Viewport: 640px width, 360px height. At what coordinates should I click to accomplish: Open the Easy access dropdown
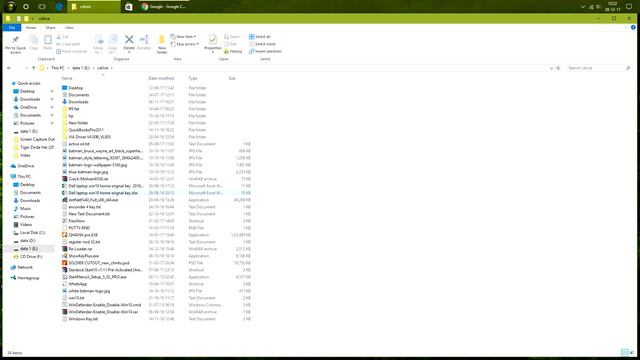184,44
